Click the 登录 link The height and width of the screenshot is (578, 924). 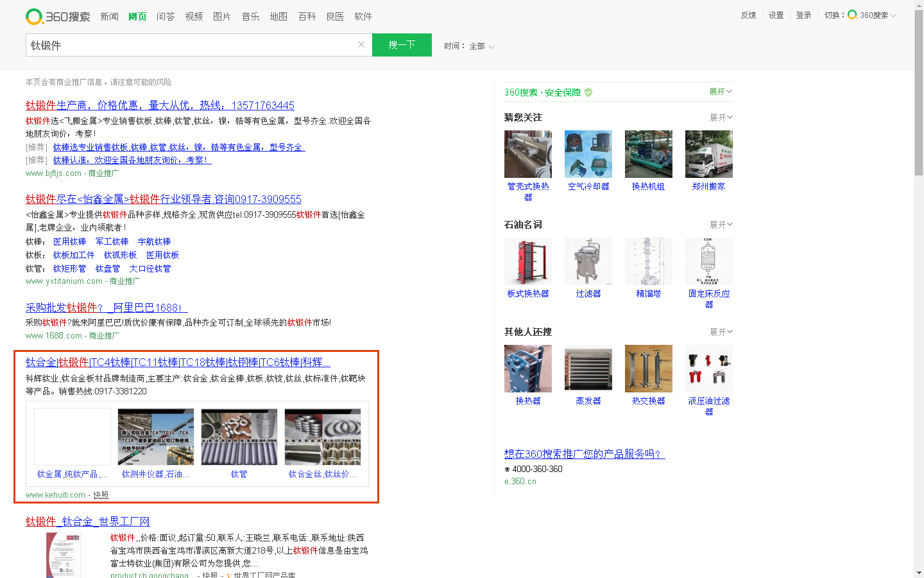click(804, 15)
